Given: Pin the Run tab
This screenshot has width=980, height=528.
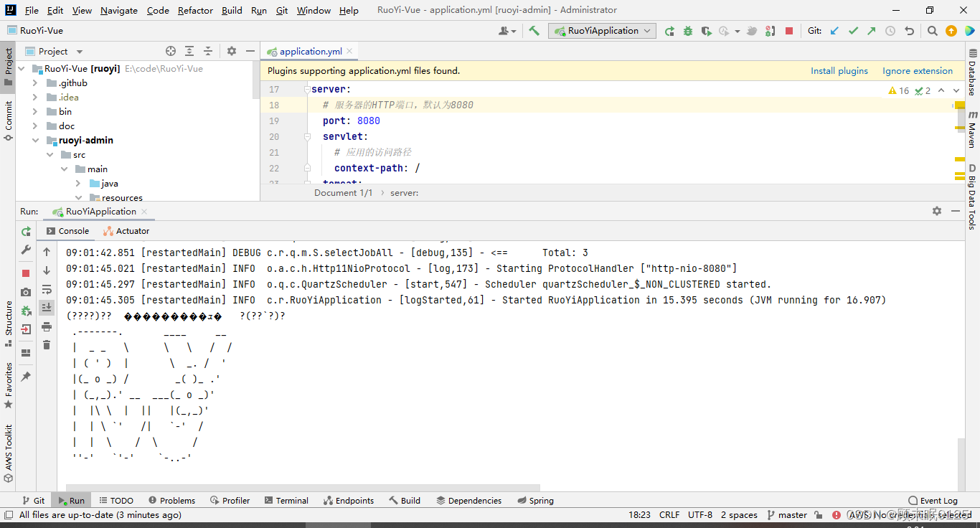Looking at the screenshot, I should point(26,377).
